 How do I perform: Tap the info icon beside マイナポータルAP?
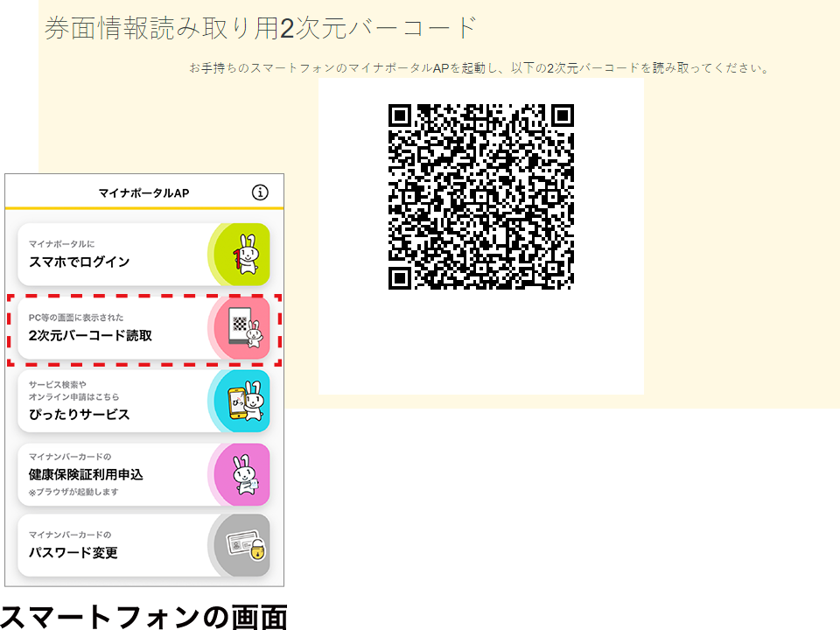(260, 192)
